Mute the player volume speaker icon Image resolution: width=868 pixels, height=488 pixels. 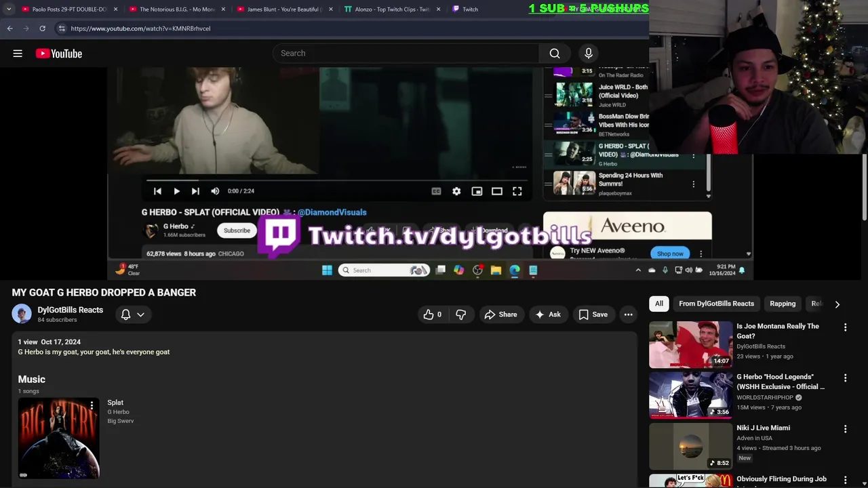coord(215,191)
